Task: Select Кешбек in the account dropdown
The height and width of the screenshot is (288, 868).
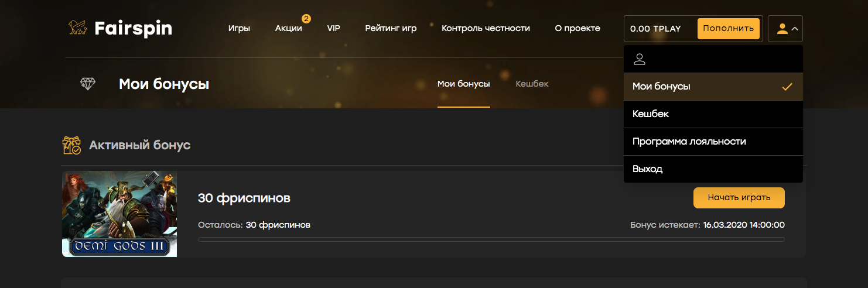Action: tap(651, 114)
